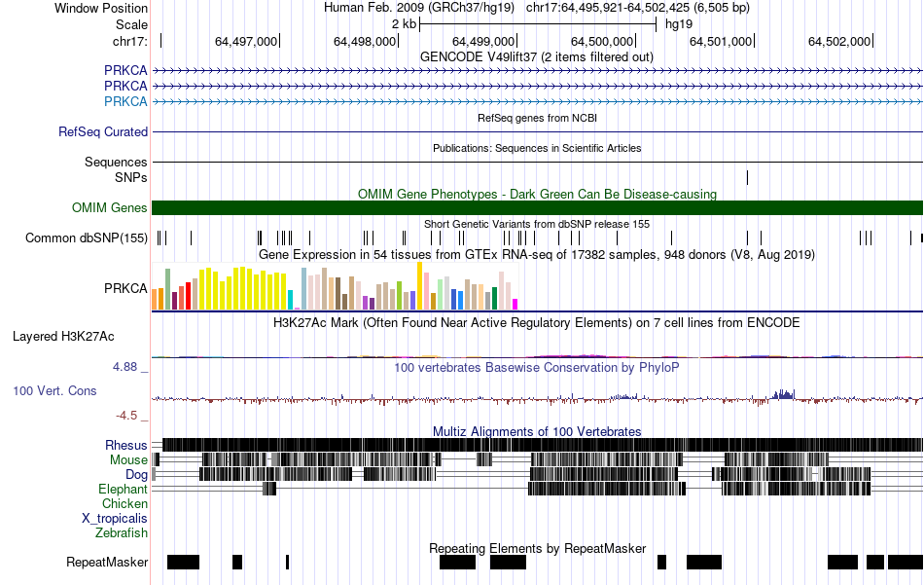The image size is (924, 585).
Task: Click the -4.5 PhyloP lower scale value
Action: pos(126,416)
